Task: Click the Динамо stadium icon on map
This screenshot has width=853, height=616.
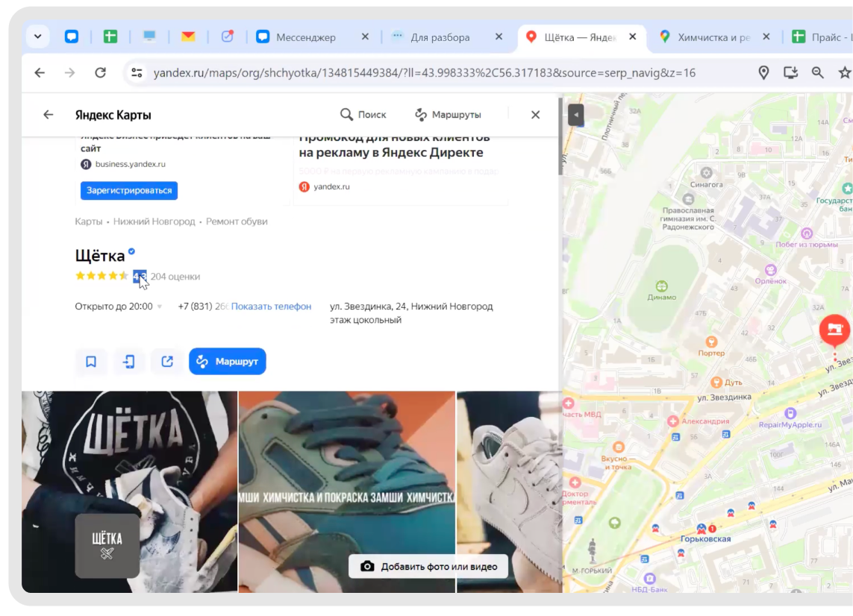Action: click(x=661, y=286)
